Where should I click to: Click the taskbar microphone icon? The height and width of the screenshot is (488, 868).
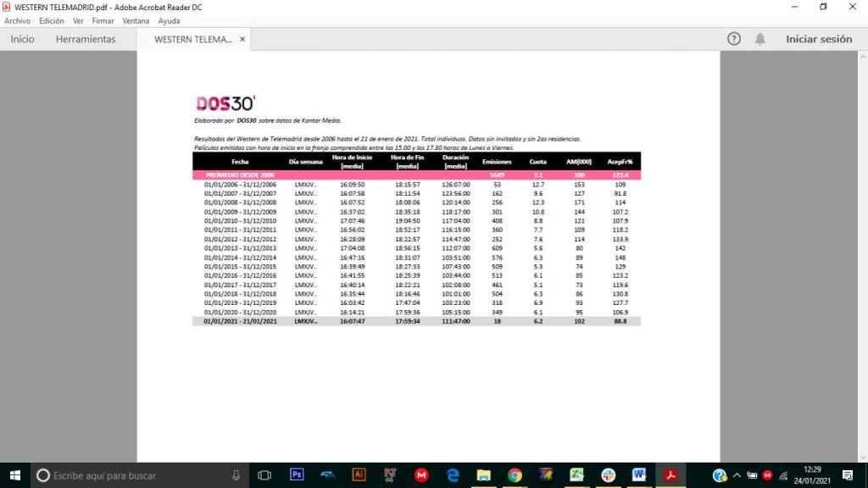(236, 475)
